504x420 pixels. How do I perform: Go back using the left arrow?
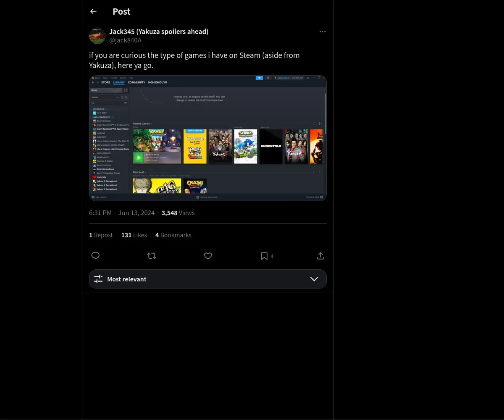(93, 11)
